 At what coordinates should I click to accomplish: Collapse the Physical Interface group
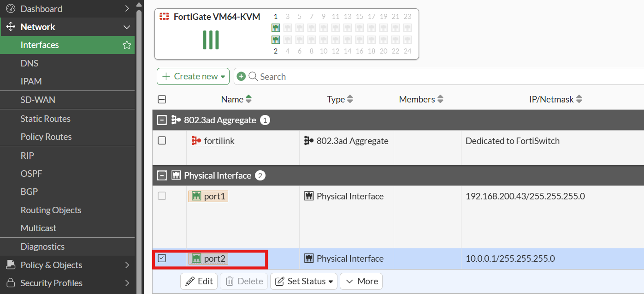[161, 175]
